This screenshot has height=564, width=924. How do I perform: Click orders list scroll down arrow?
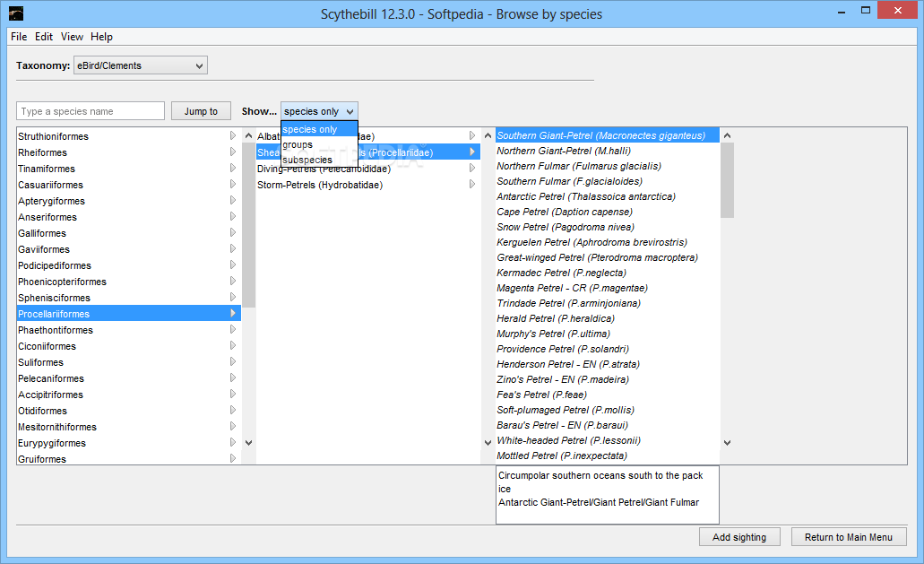click(x=248, y=443)
